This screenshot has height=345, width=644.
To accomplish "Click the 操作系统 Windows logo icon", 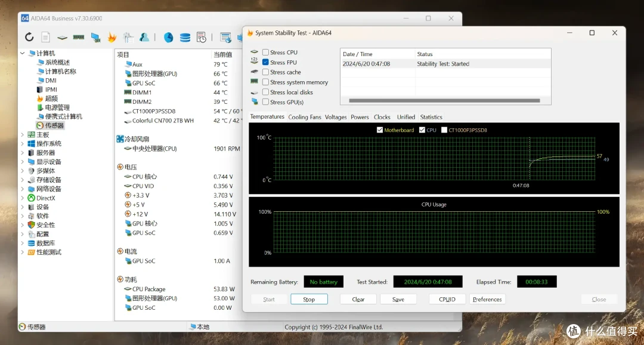I will [x=31, y=143].
